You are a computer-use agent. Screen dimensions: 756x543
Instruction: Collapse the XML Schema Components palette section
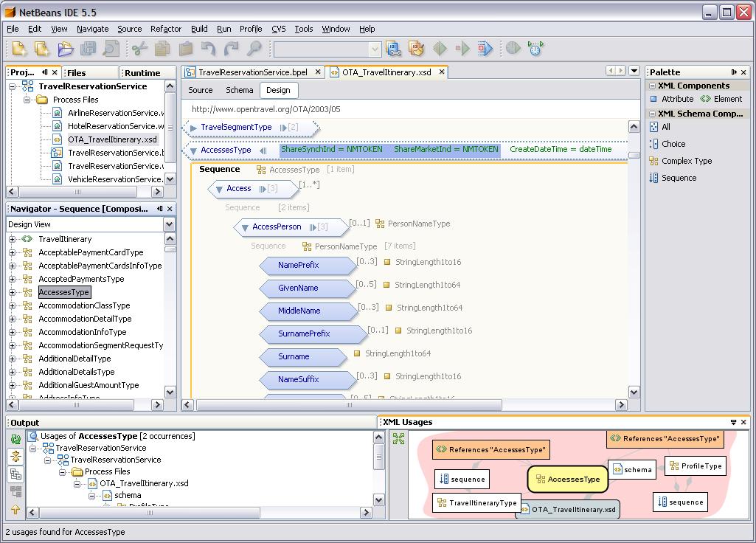coord(652,114)
